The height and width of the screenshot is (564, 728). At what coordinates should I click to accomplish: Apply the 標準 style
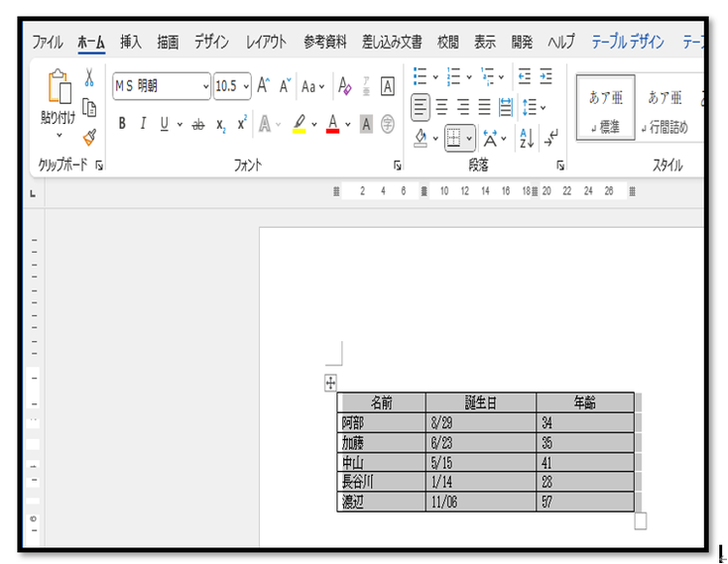605,108
